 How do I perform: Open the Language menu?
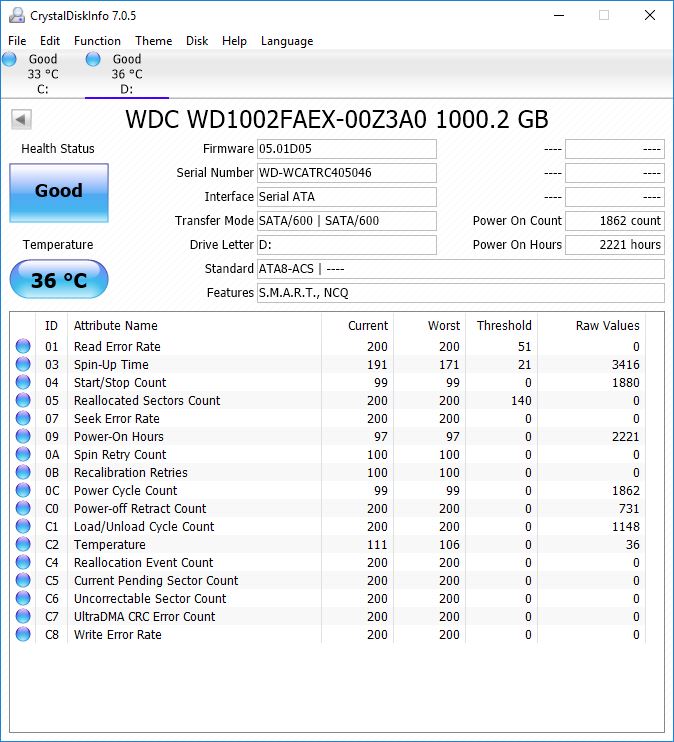[x=287, y=41]
